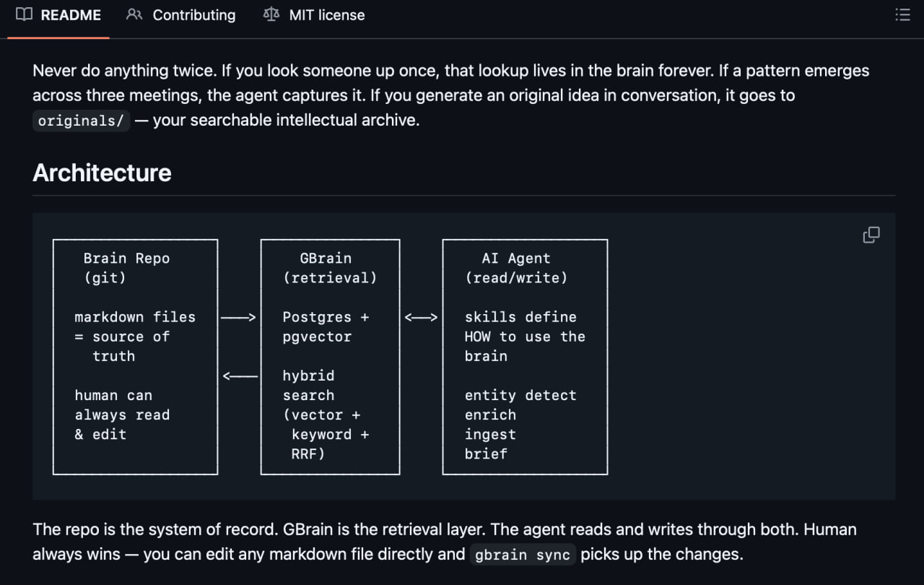Click the Architecture section heading
Viewport: 924px width, 585px height.
103,173
